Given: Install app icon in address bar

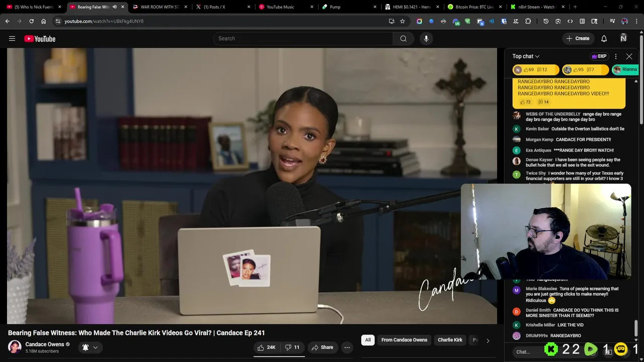Looking at the screenshot, I should [x=391, y=21].
